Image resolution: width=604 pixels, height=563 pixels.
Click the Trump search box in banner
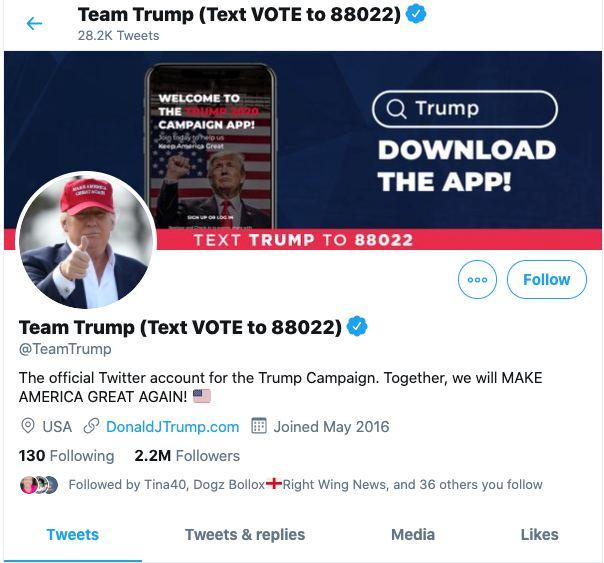point(464,109)
